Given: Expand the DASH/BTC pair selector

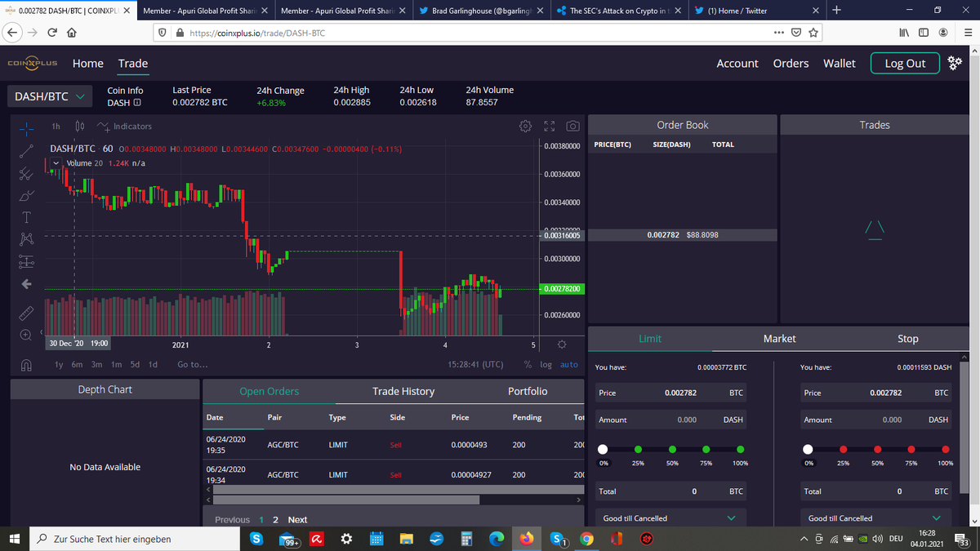Looking at the screenshot, I should pyautogui.click(x=49, y=96).
